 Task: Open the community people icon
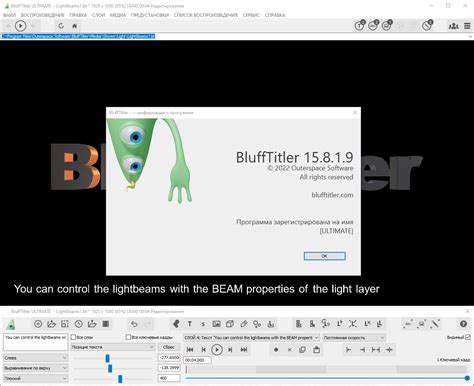coord(453,26)
